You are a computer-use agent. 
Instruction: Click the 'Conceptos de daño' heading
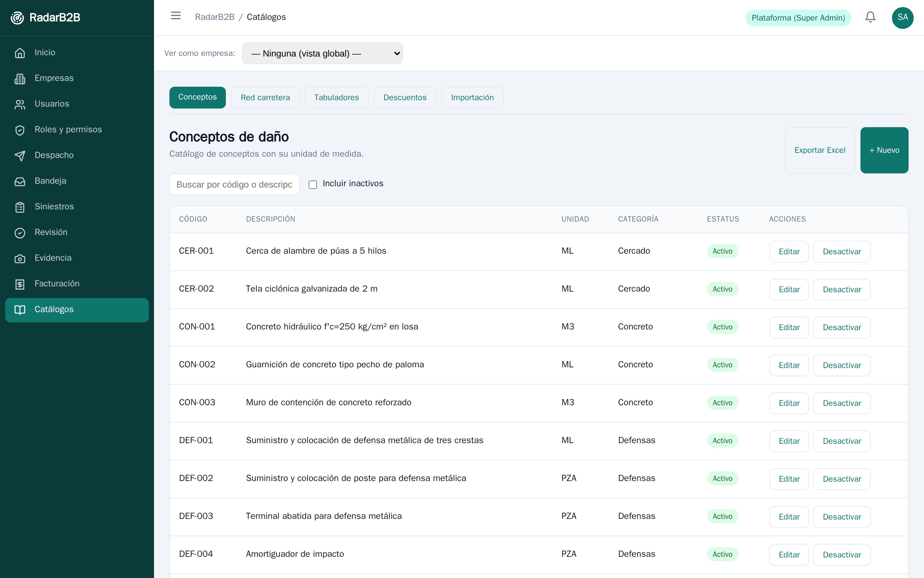(x=229, y=137)
